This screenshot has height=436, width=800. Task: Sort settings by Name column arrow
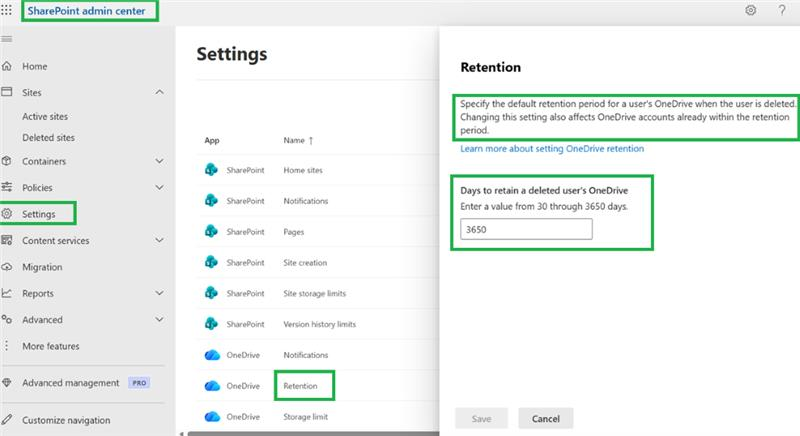pos(311,140)
